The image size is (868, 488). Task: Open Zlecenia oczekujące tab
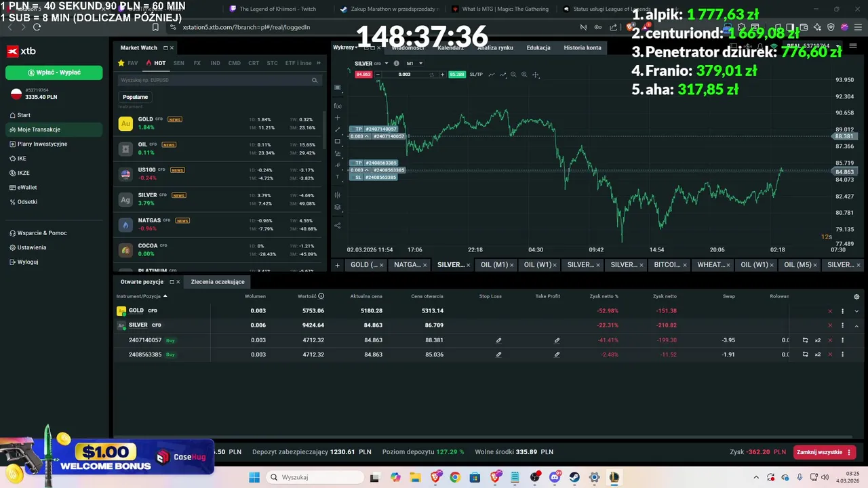218,282
